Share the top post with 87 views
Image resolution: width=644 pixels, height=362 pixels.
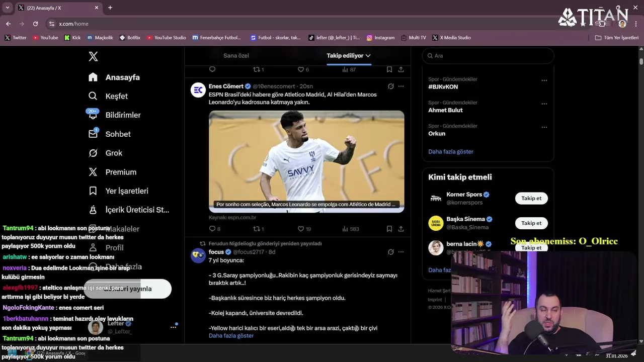[x=401, y=69]
